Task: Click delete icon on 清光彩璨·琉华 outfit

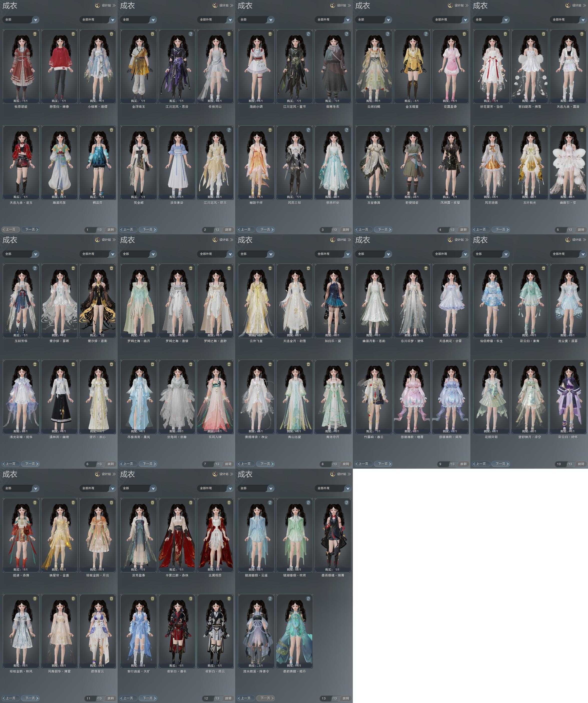Action: pos(35,364)
